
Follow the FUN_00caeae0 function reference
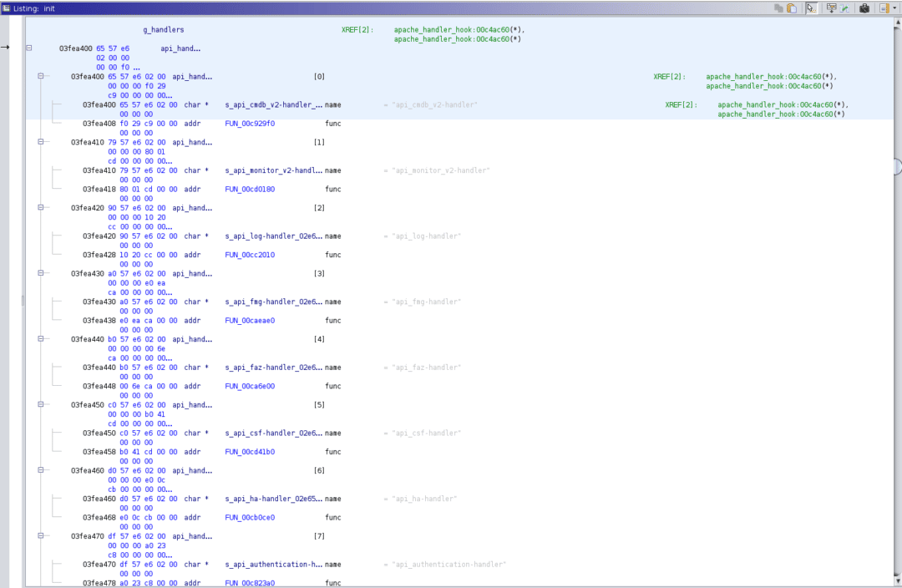[250, 321]
